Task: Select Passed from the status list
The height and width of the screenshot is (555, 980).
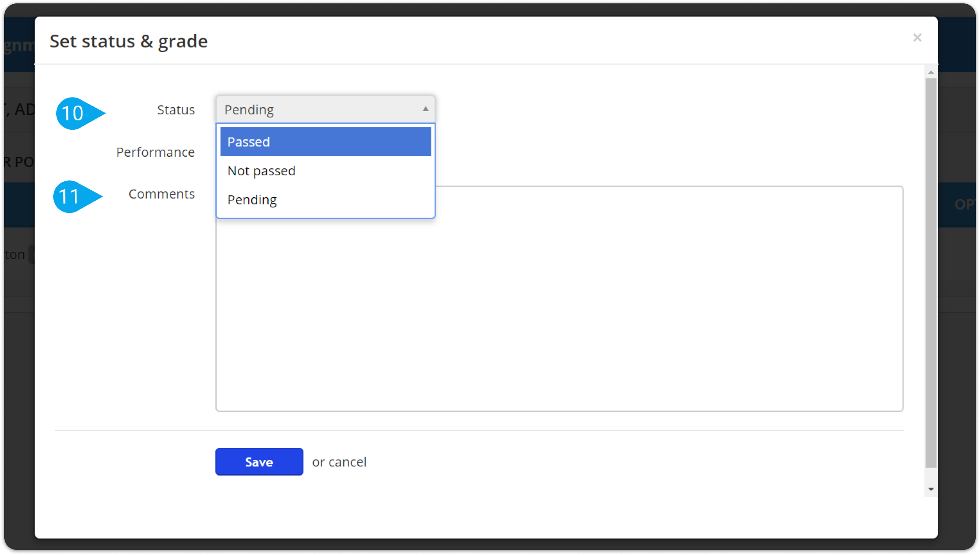Action: coord(326,142)
